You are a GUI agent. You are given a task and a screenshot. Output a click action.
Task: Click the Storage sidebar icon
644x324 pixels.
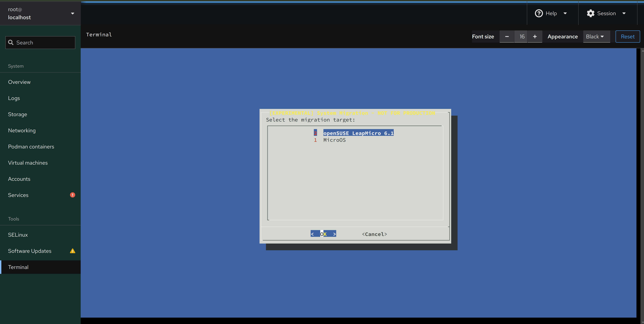tap(17, 114)
